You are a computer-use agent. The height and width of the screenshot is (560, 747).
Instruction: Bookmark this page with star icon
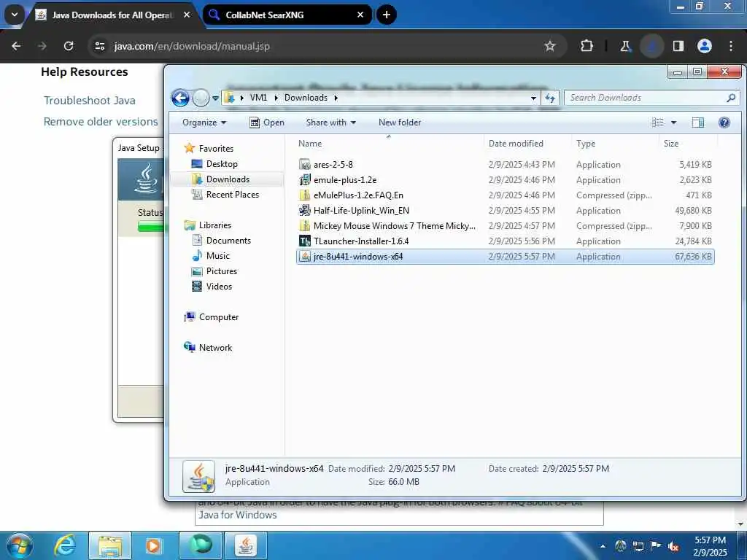[550, 46]
